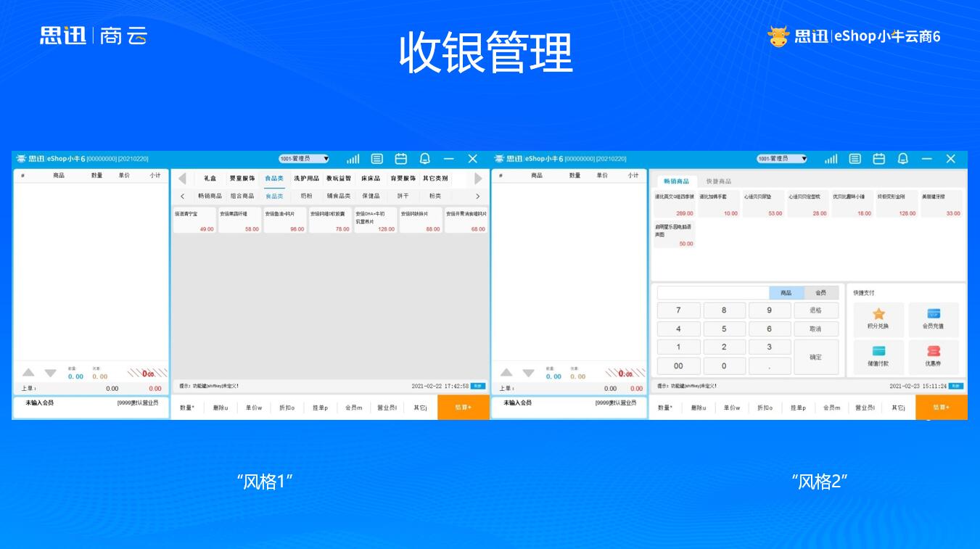Select the 洗护用品 category tab
The image size is (980, 549).
pos(306,178)
